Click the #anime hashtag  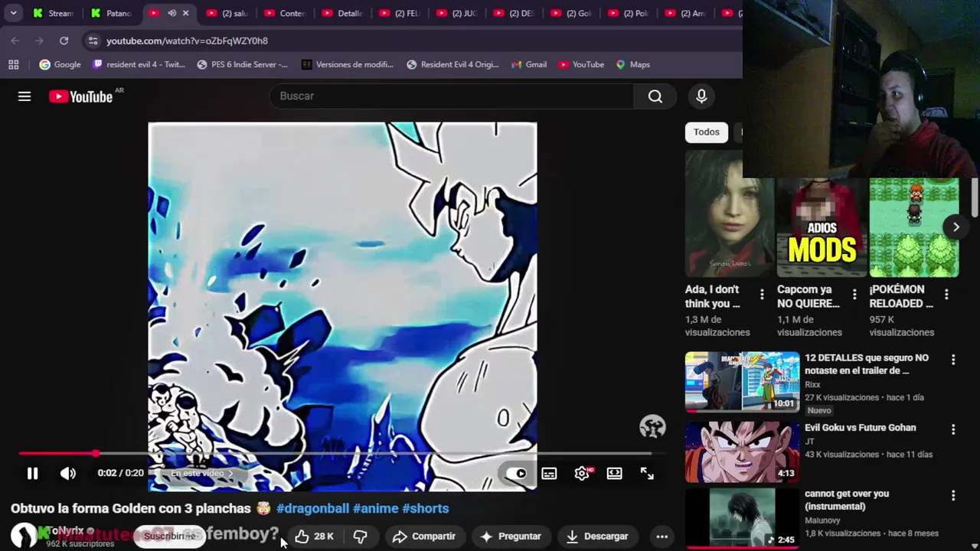(x=375, y=508)
